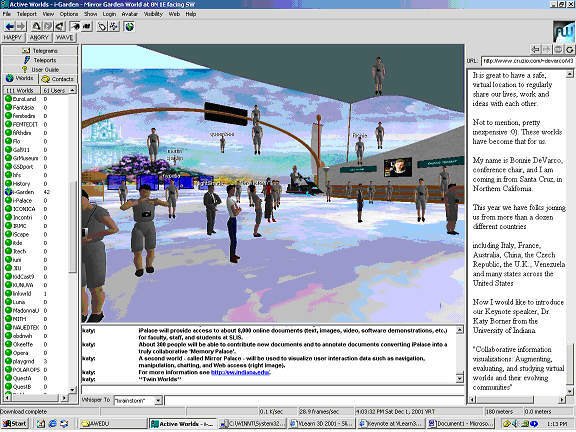This screenshot has width=576, height=432.
Task: Click the four-arrow move mode icon
Action: [x=114, y=26]
